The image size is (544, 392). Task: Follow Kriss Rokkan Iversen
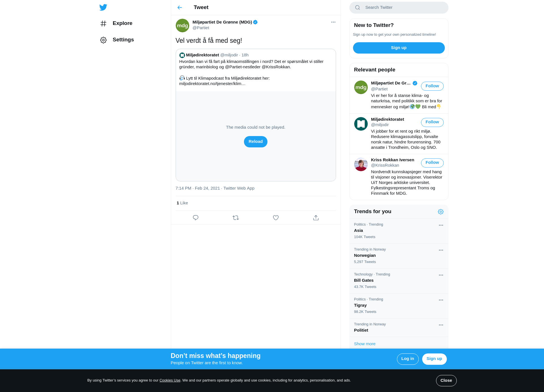(x=432, y=163)
